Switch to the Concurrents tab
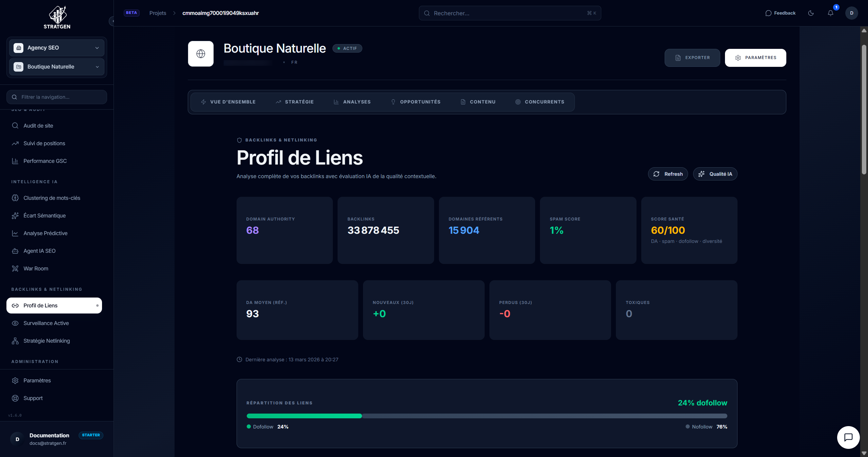The height and width of the screenshot is (457, 868). (540, 102)
